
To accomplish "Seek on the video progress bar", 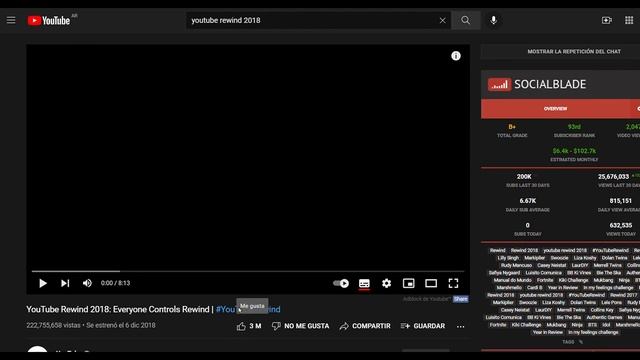I will click(248, 271).
